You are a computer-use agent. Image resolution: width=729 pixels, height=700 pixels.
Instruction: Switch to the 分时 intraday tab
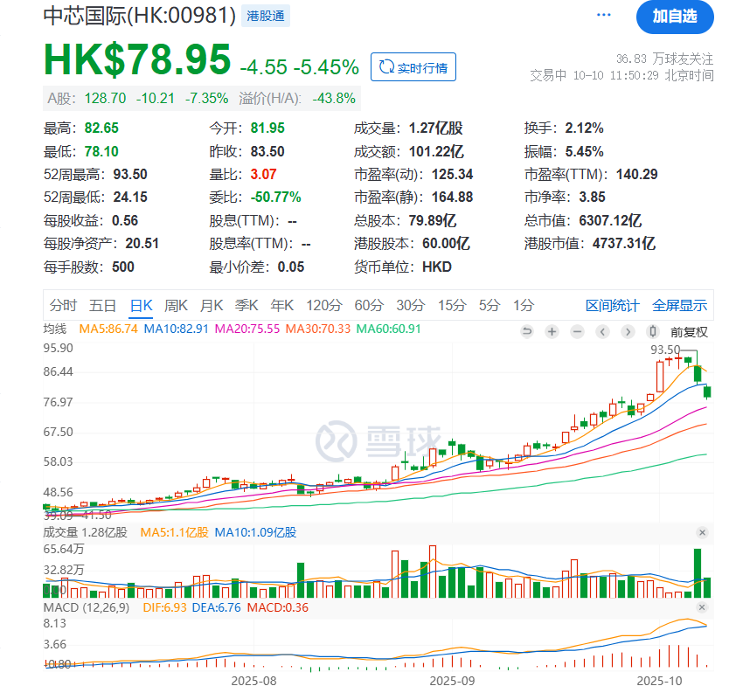click(x=63, y=306)
